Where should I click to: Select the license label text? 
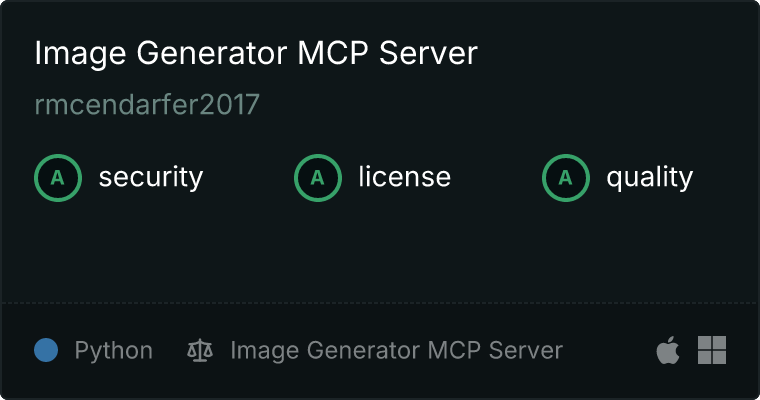[x=405, y=176]
